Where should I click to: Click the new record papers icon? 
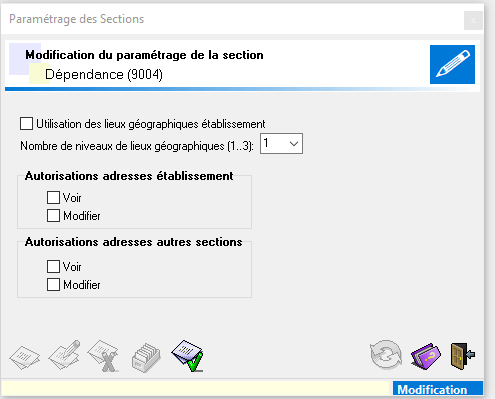tap(25, 358)
